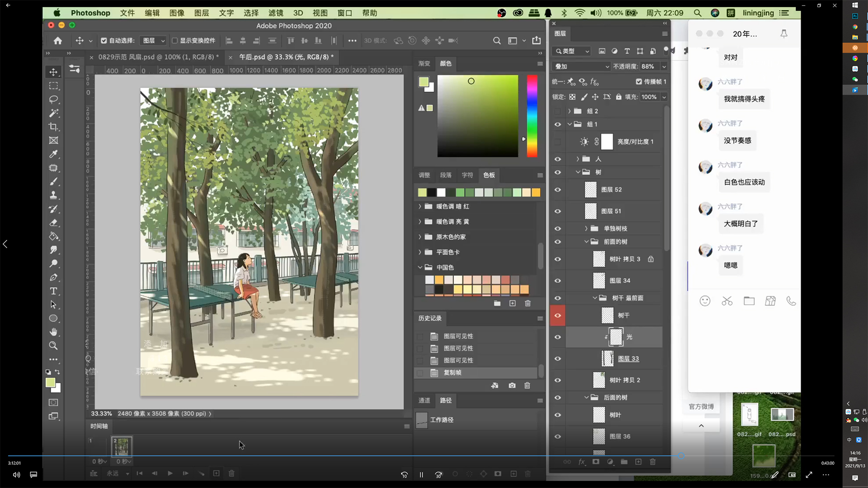Toggle the 自动选择 checkbox

point(104,41)
